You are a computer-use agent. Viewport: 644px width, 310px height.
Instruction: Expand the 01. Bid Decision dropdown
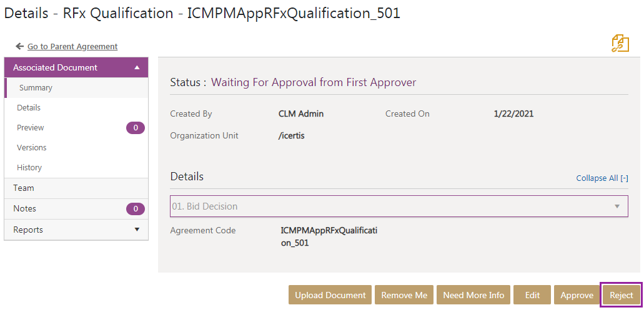(617, 206)
